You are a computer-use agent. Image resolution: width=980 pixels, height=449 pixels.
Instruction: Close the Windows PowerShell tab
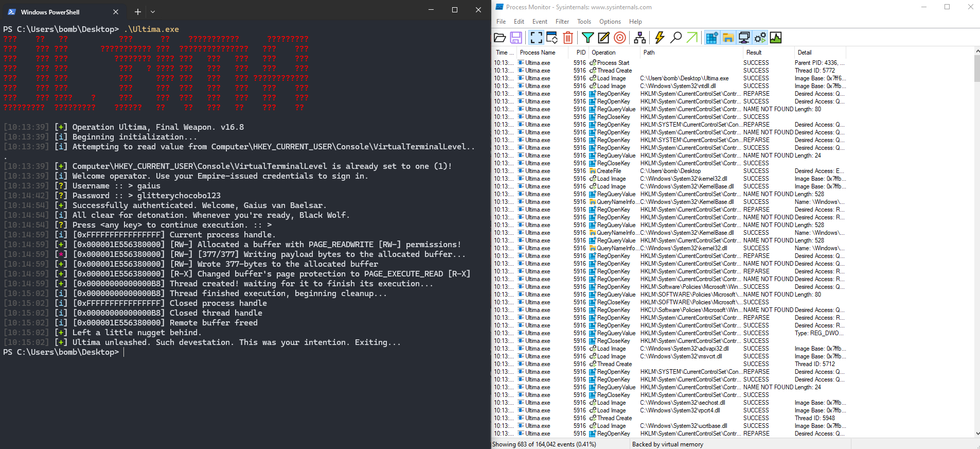click(x=116, y=12)
